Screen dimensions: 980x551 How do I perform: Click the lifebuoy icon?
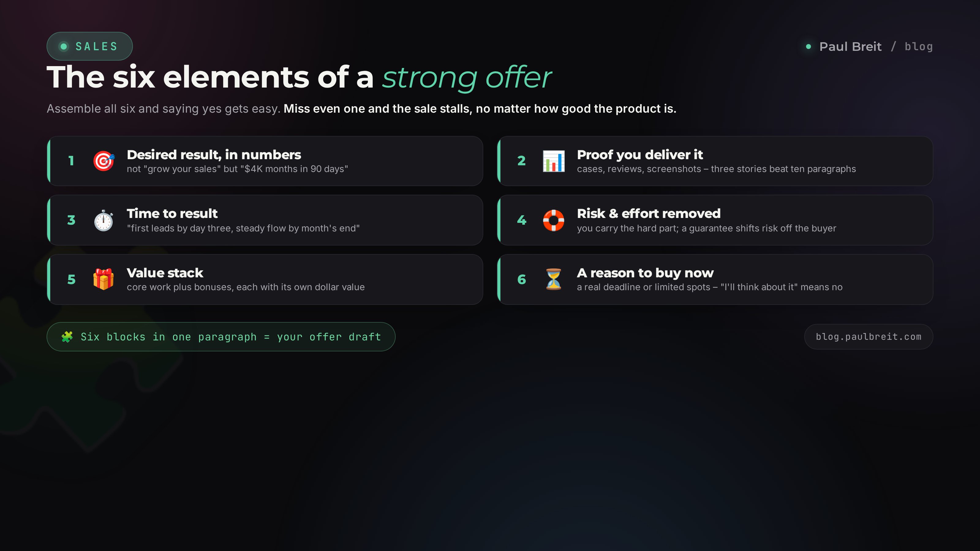click(553, 220)
